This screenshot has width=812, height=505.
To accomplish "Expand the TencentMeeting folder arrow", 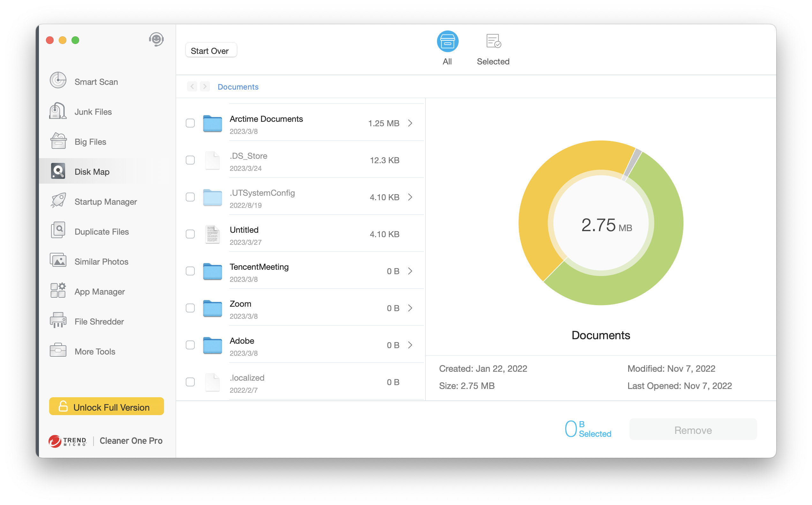I will tap(410, 271).
